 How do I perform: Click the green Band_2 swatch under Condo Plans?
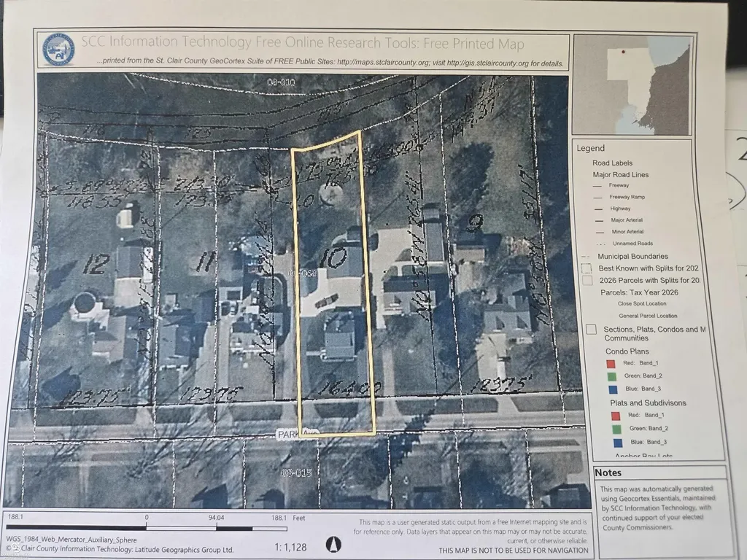click(612, 377)
